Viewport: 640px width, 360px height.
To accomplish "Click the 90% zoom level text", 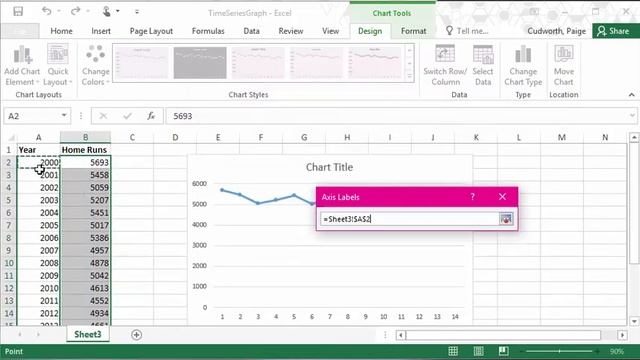I will 617,351.
